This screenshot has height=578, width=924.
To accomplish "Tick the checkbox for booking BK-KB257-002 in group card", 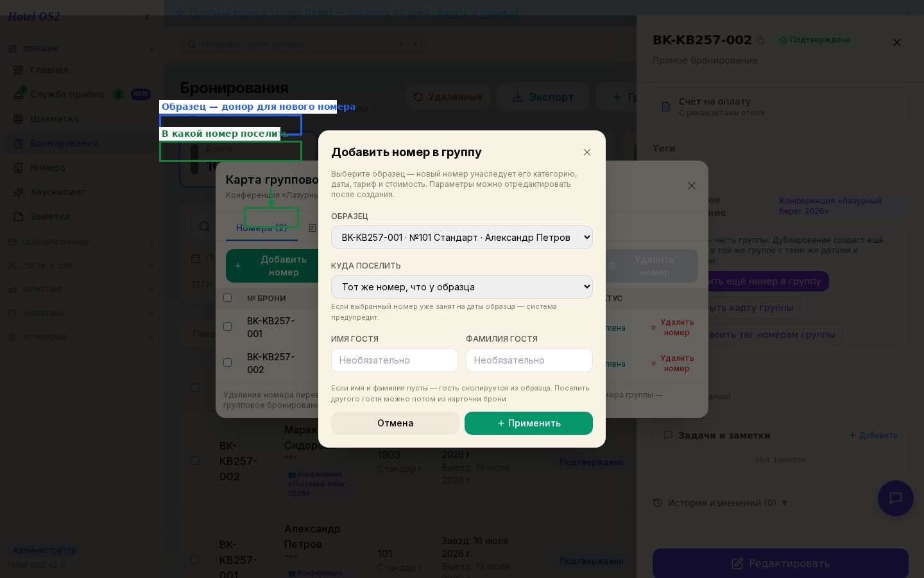I will [227, 362].
